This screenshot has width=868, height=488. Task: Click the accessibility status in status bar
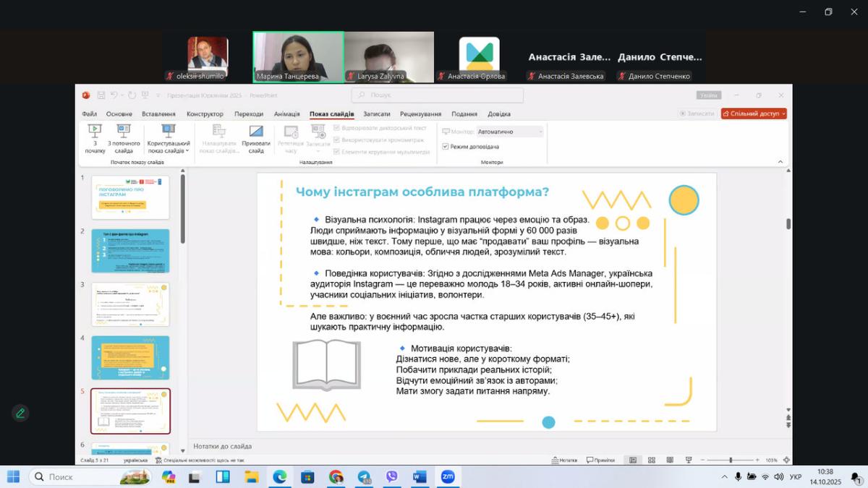(x=199, y=460)
